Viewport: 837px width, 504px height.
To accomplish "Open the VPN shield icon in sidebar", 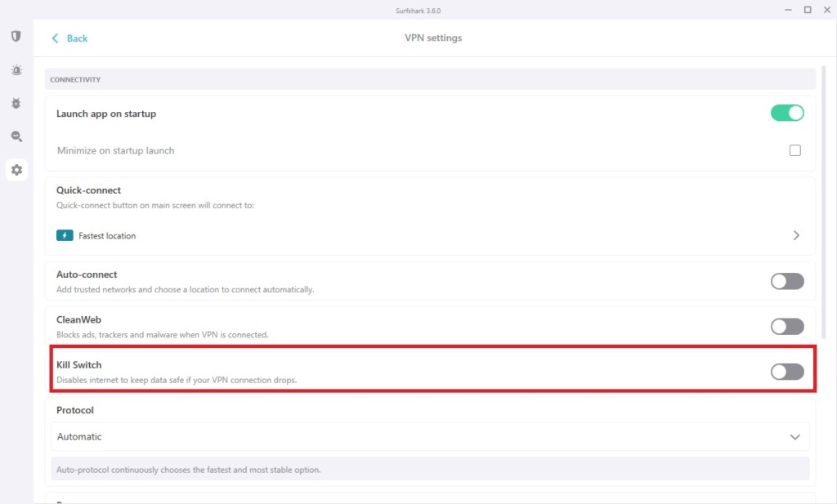I will point(16,36).
